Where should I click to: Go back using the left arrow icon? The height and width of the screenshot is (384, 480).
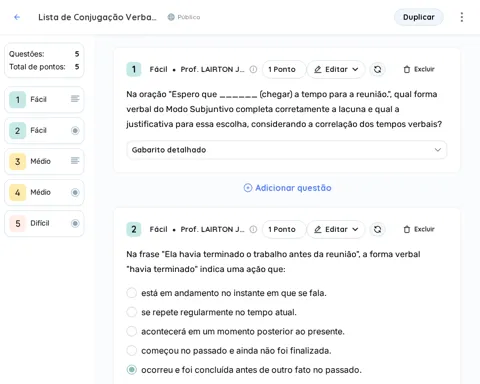(17, 17)
